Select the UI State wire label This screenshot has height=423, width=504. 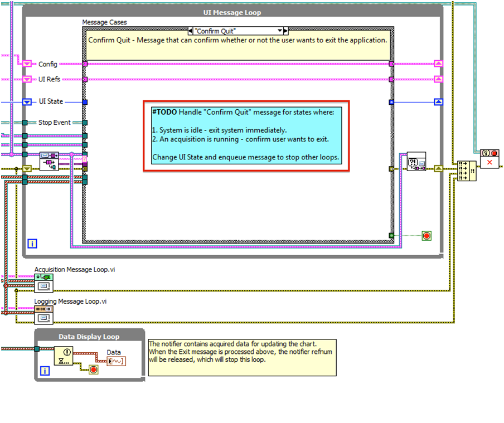[x=51, y=101]
